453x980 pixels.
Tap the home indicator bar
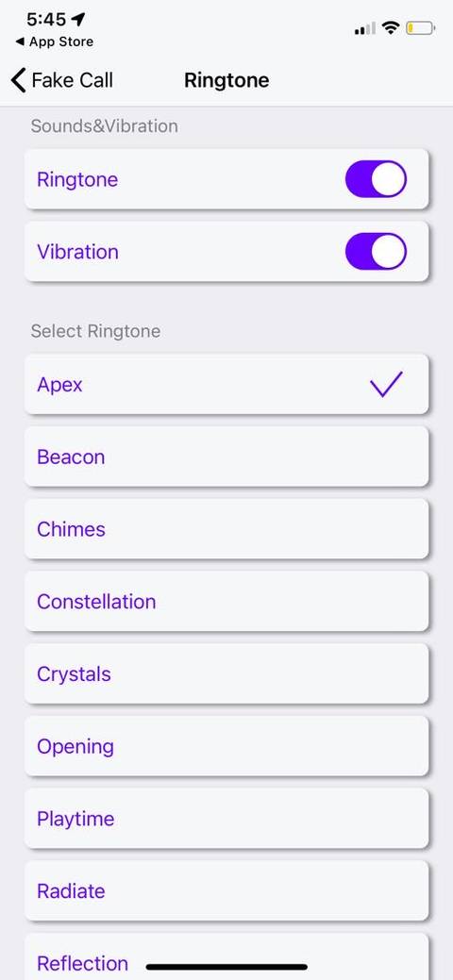click(226, 967)
